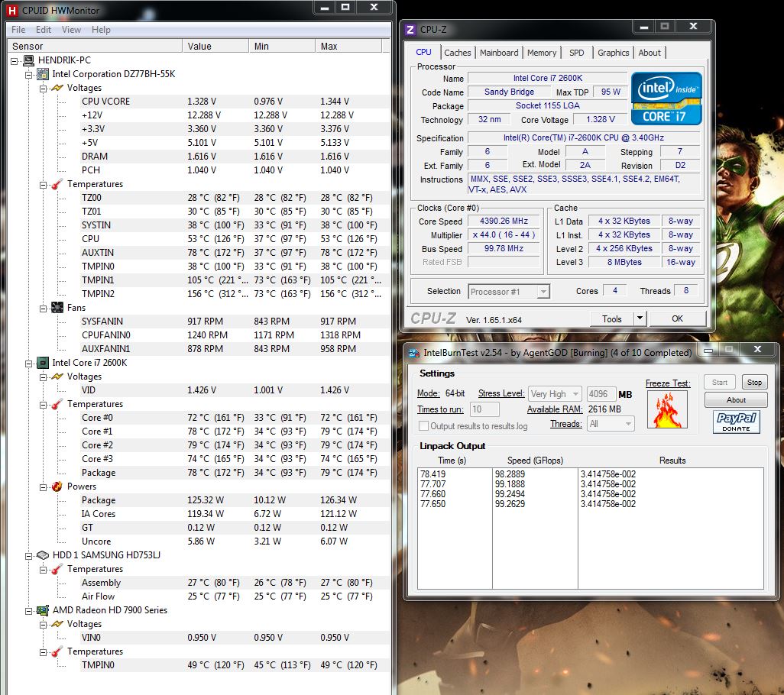784x695 pixels.
Task: Select the HENDRIK-PC computer icon
Action: click(28, 60)
